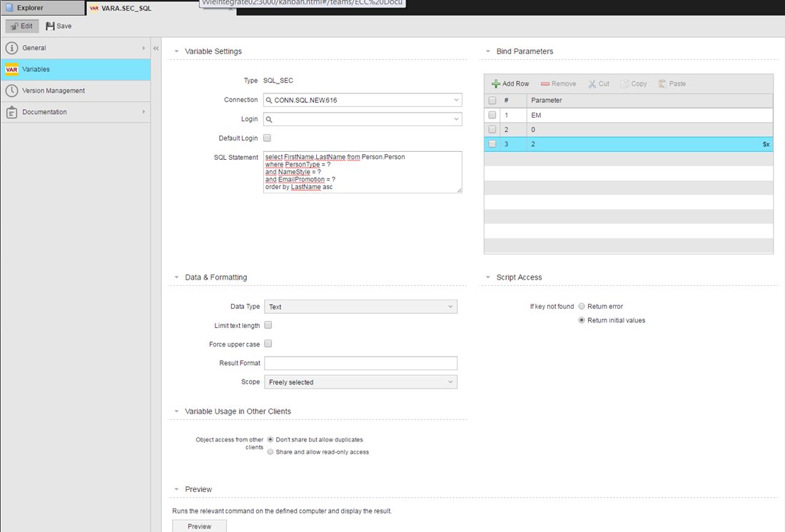Enable Force upper case checkbox
The height and width of the screenshot is (532, 785).
(268, 344)
